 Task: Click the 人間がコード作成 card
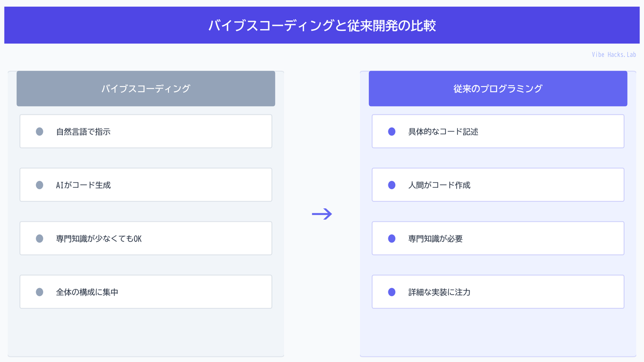498,185
